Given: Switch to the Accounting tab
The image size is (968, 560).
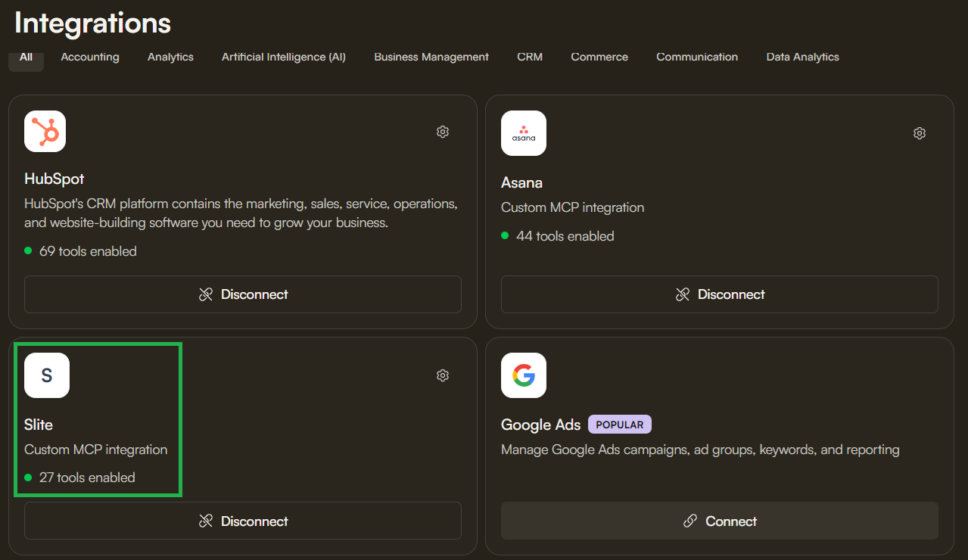Looking at the screenshot, I should pyautogui.click(x=90, y=57).
